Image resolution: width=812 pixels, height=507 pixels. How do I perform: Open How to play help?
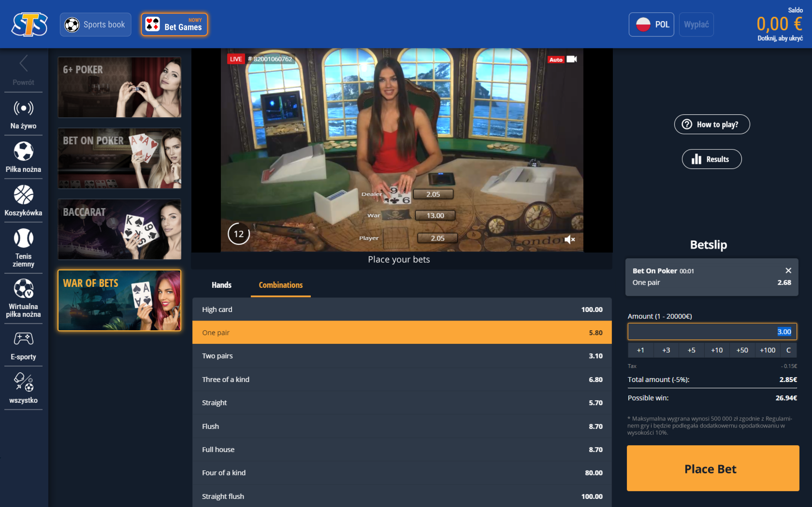tap(712, 124)
